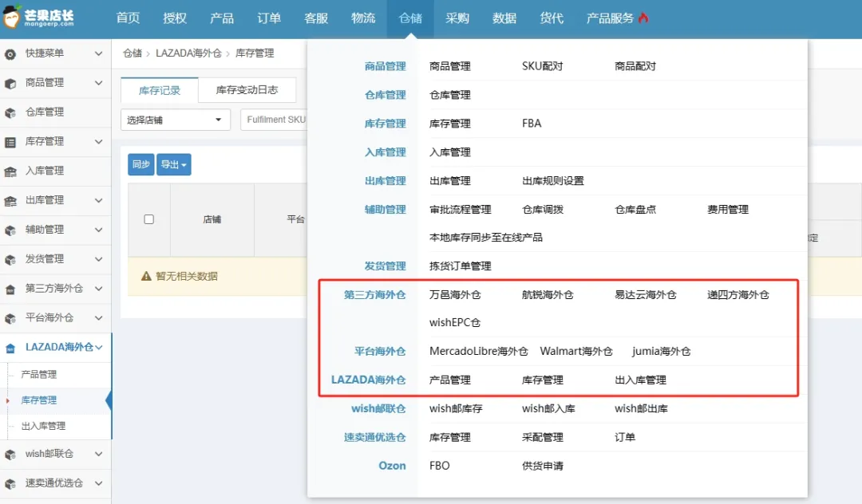The image size is (862, 504).
Task: Expand the sidebar 出库管理 chevron
Action: tap(98, 200)
